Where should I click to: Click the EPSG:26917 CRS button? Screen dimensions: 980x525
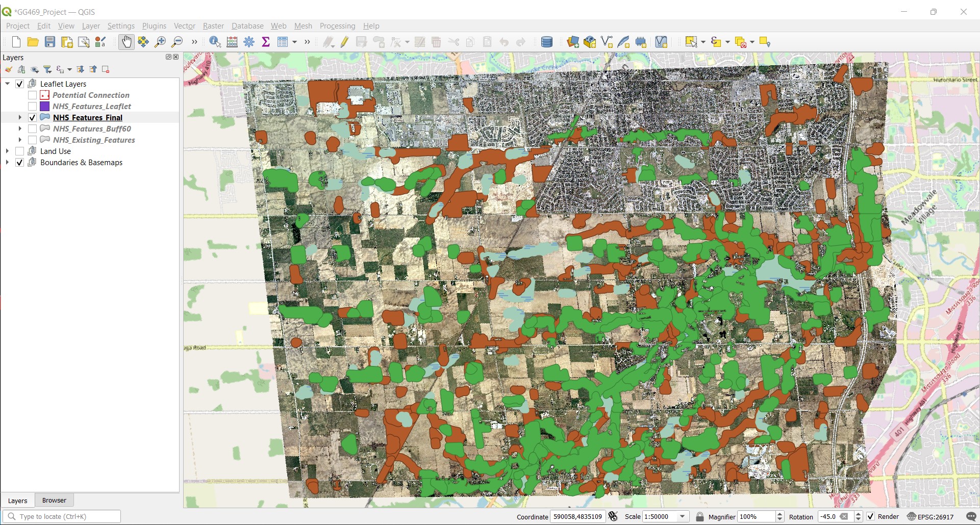(x=930, y=516)
